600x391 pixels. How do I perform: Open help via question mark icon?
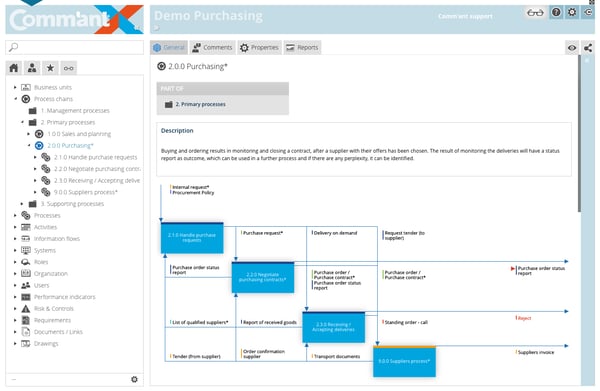(556, 13)
